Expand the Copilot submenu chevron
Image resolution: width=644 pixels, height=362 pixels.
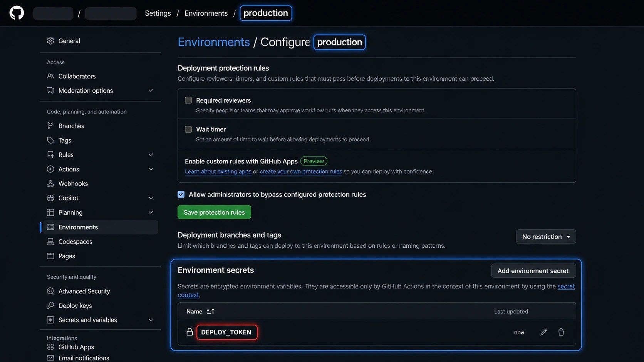point(151,198)
